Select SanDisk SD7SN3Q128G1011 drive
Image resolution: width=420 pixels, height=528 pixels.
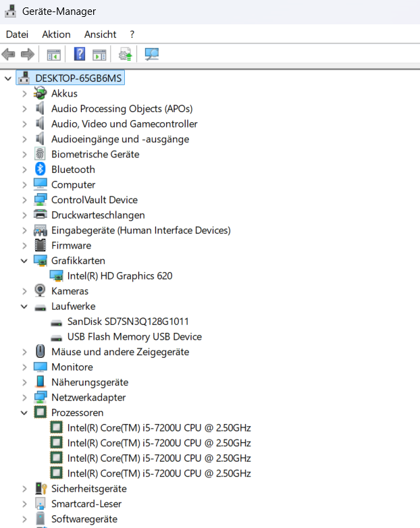click(x=128, y=321)
